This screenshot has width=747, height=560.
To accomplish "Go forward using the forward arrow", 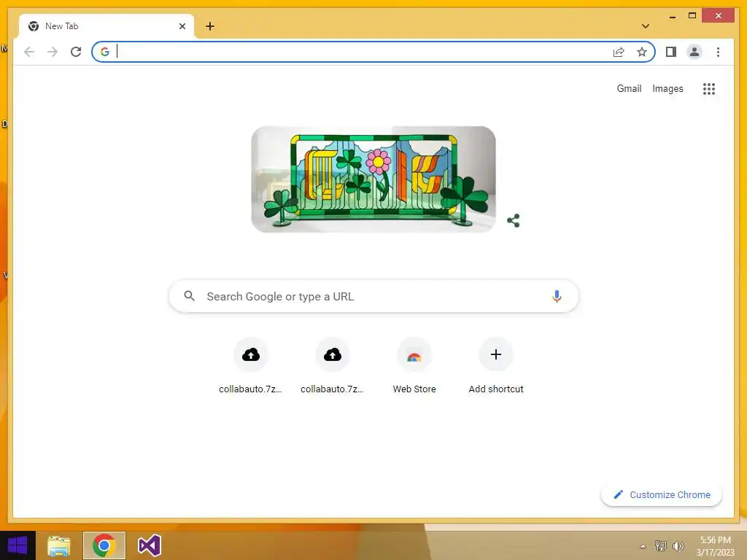I will tap(53, 52).
